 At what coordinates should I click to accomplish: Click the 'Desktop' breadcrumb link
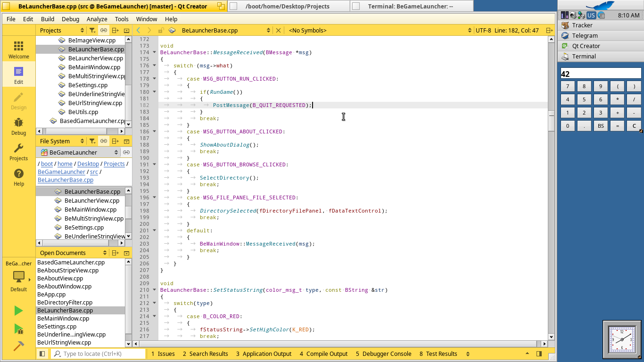(88, 164)
